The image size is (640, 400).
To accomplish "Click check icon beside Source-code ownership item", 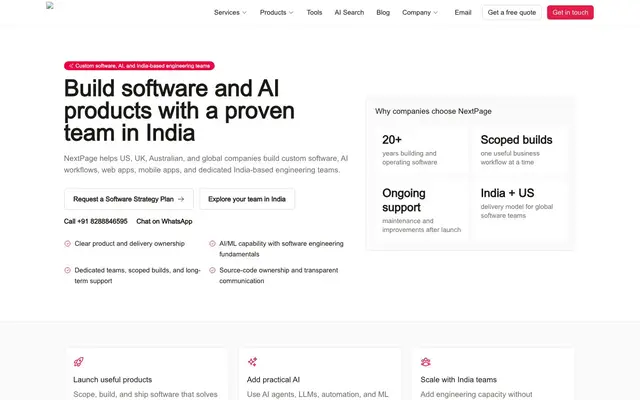I will tap(212, 270).
